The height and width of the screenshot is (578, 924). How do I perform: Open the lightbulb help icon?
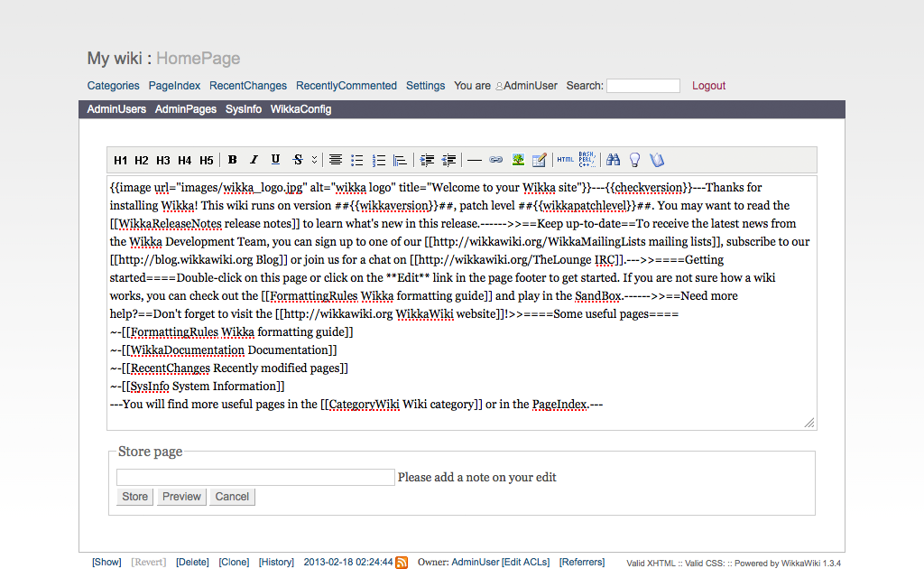[x=634, y=160]
